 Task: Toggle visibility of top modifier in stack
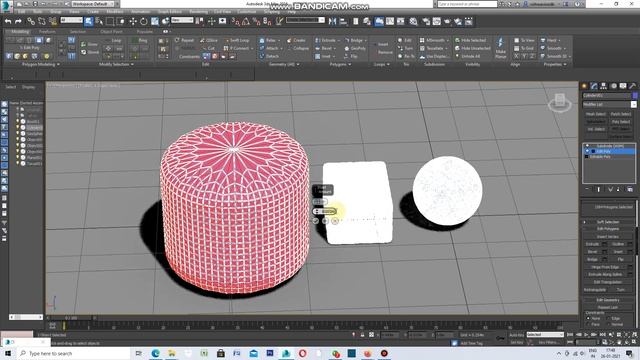[x=587, y=146]
